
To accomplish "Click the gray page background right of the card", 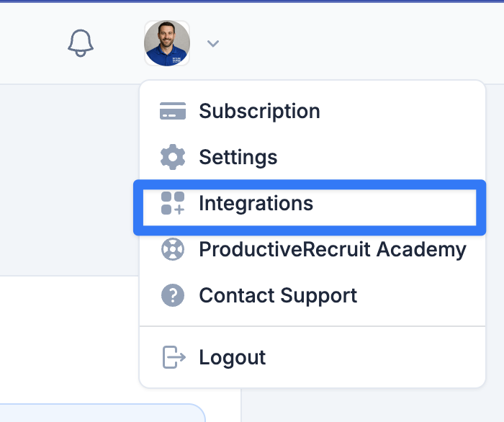I will click(369, 405).
